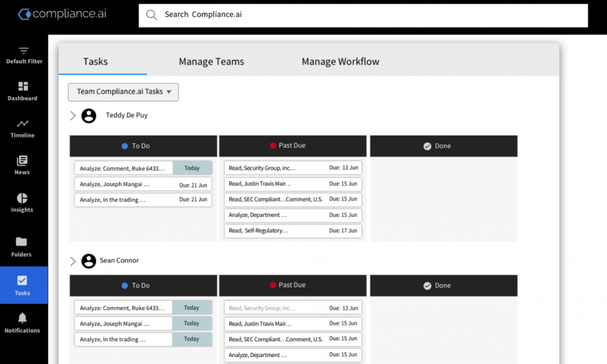Open Teddy's Analyze: Comment, Ruke 6433 task

coord(143,168)
